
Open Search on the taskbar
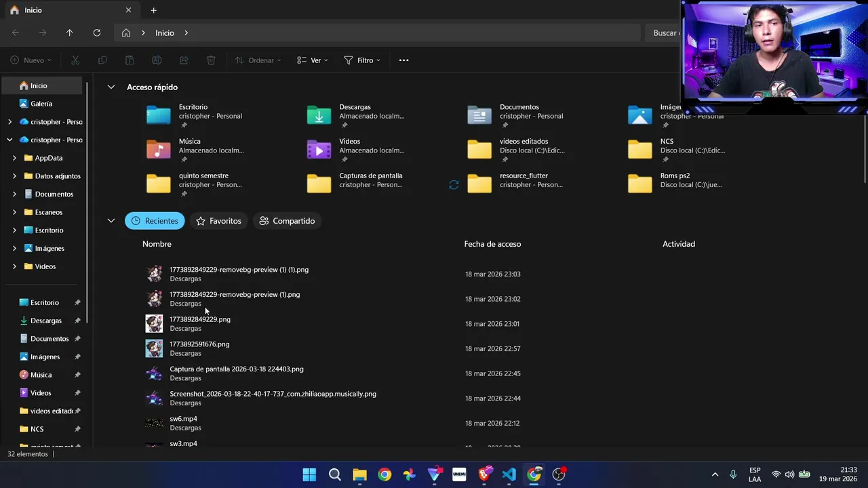tap(334, 474)
